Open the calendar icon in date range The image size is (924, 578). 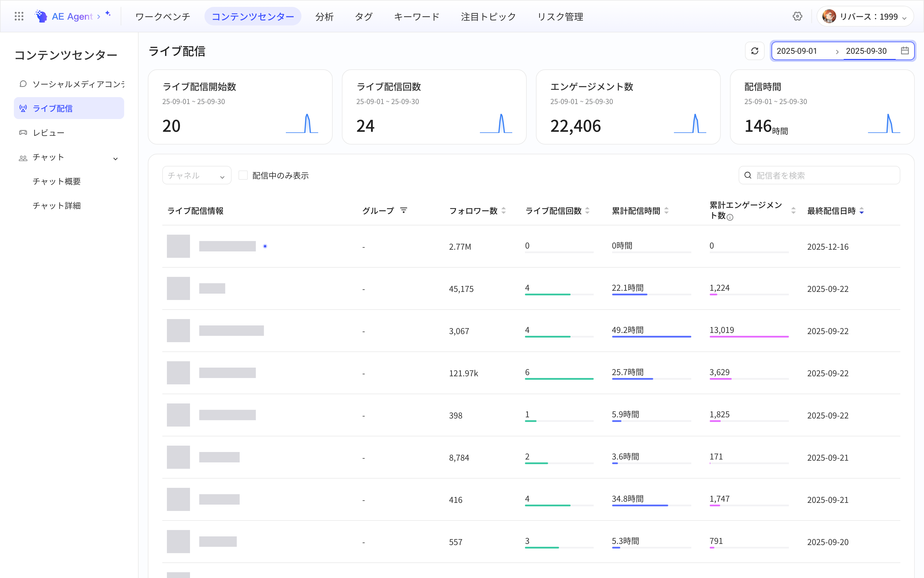click(905, 51)
